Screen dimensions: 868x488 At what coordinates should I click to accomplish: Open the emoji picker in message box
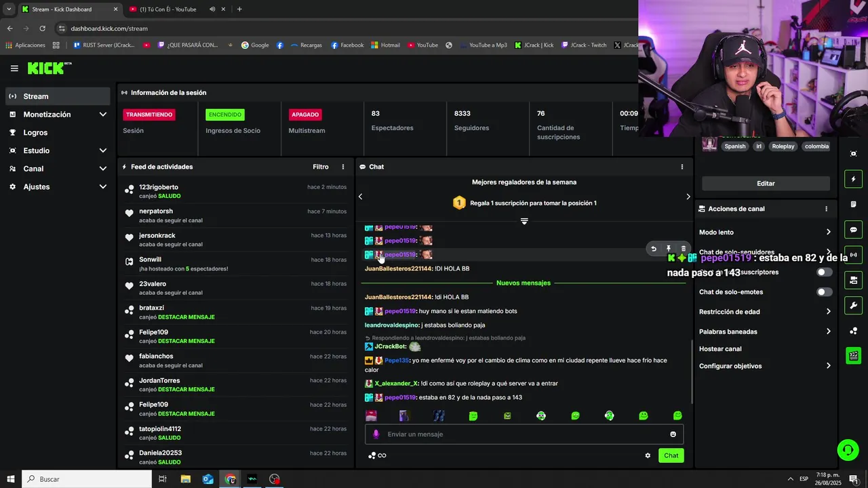673,434
